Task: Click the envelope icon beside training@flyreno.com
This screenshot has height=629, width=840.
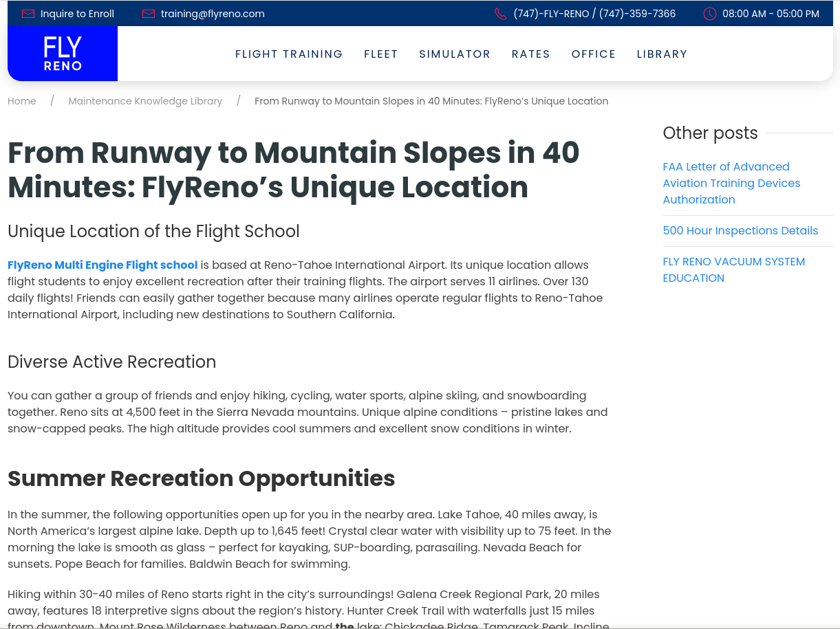Action: [149, 14]
